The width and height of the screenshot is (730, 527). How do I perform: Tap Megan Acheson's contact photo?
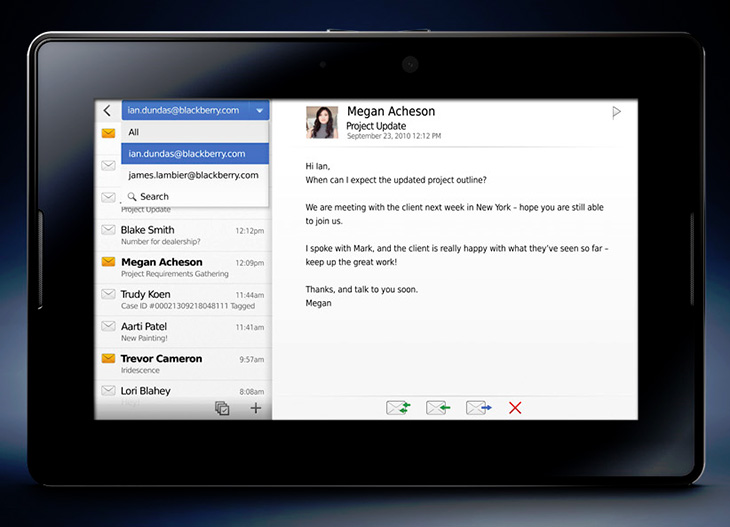pyautogui.click(x=322, y=122)
